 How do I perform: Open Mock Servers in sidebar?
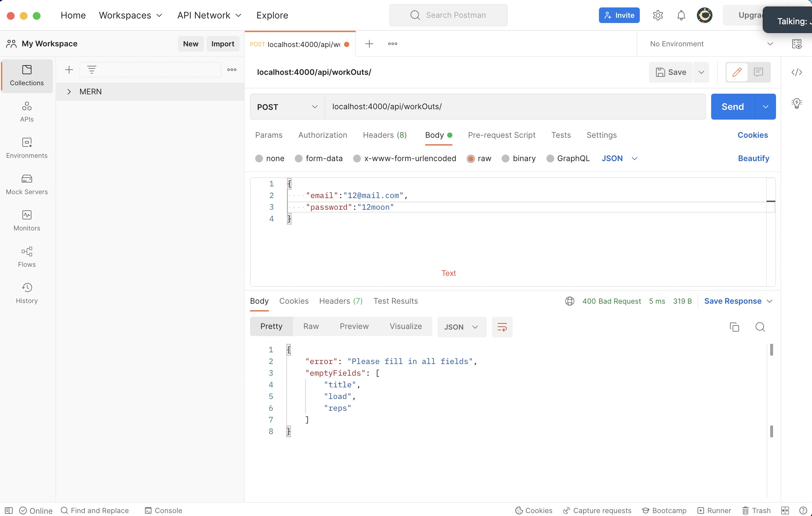point(27,184)
